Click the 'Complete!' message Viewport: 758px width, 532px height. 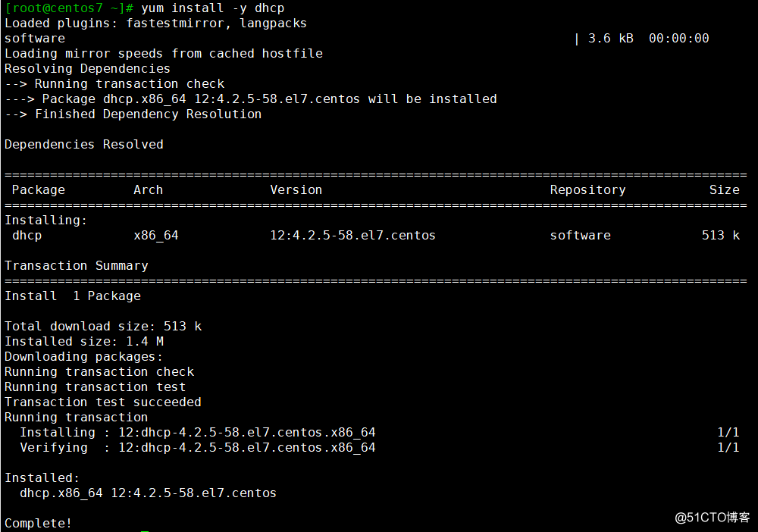click(38, 524)
